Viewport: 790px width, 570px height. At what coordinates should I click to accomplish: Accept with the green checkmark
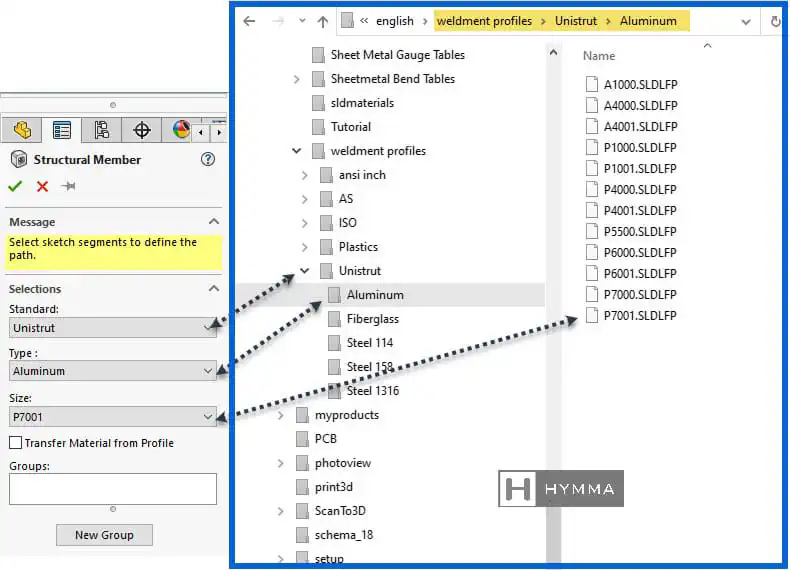(x=15, y=186)
